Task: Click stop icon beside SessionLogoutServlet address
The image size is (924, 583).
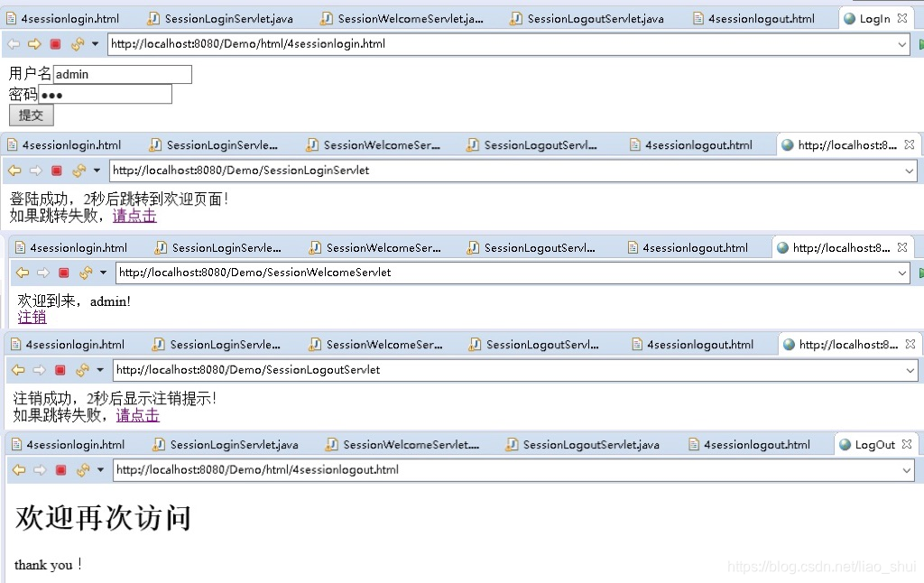Action: 60,370
